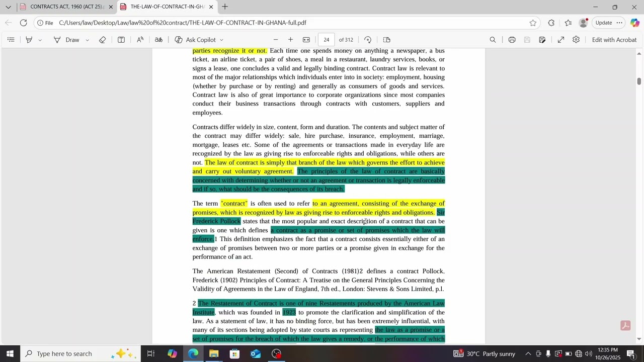Open network settings in tray
This screenshot has width=644, height=362.
point(579,353)
